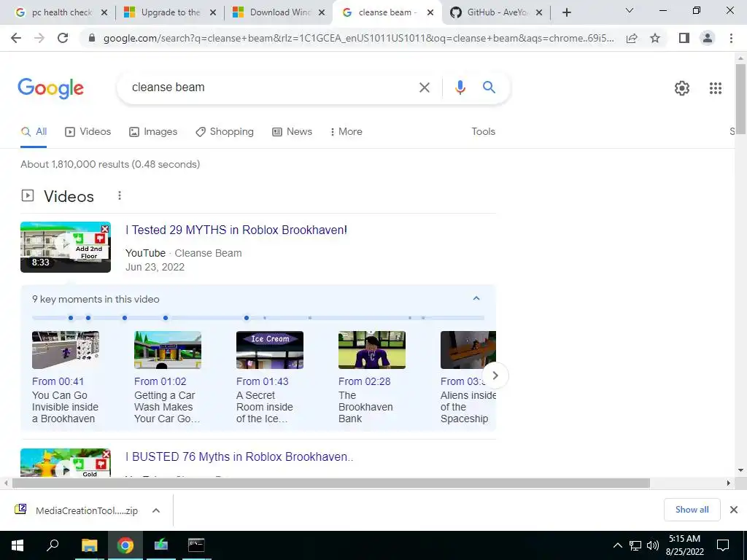Collapse the 9 key moments panel
This screenshot has height=560, width=747.
(x=476, y=298)
